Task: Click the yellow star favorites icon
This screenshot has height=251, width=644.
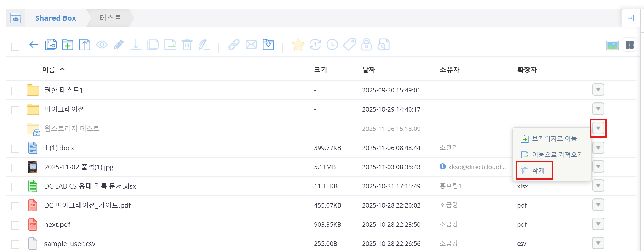Action: pyautogui.click(x=298, y=45)
